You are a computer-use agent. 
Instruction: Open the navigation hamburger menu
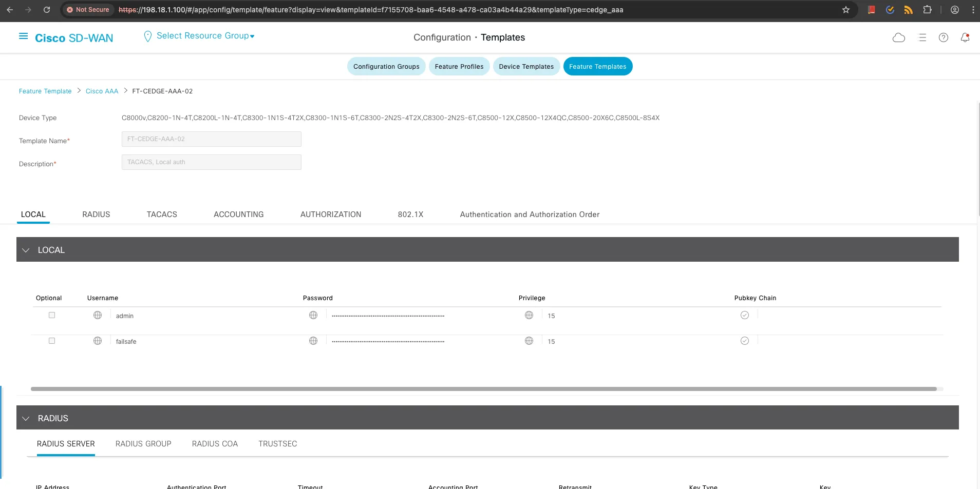pyautogui.click(x=23, y=36)
